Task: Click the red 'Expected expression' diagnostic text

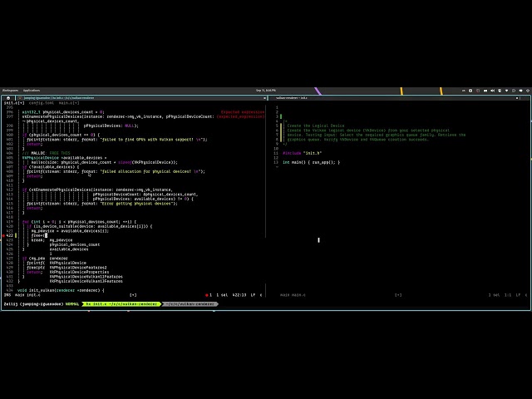Action: pos(243,112)
